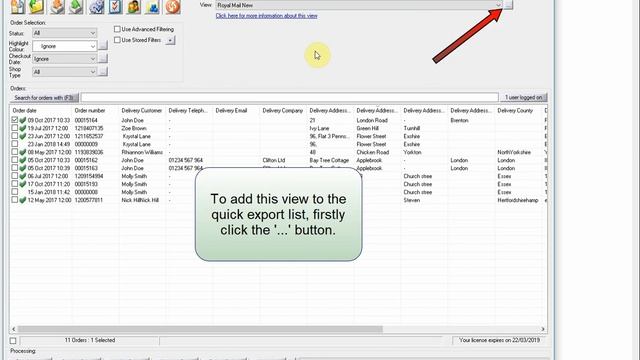Click the 'Ivy Lane' address cell

(x=319, y=128)
